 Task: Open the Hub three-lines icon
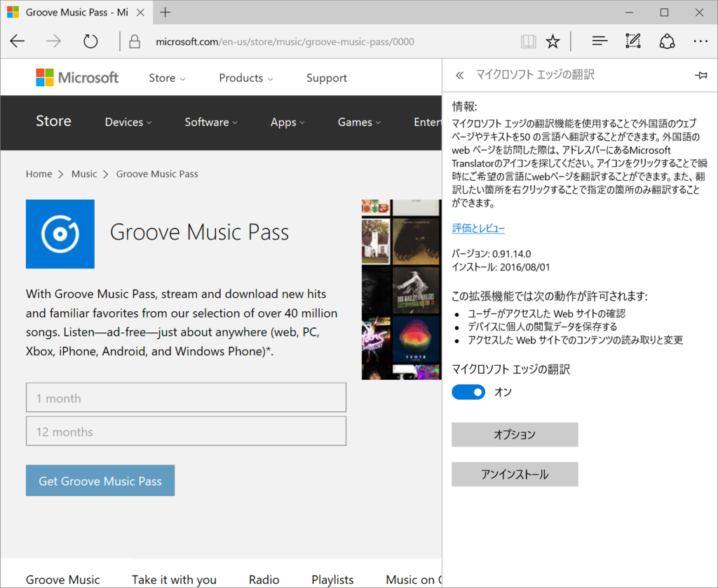(x=600, y=41)
